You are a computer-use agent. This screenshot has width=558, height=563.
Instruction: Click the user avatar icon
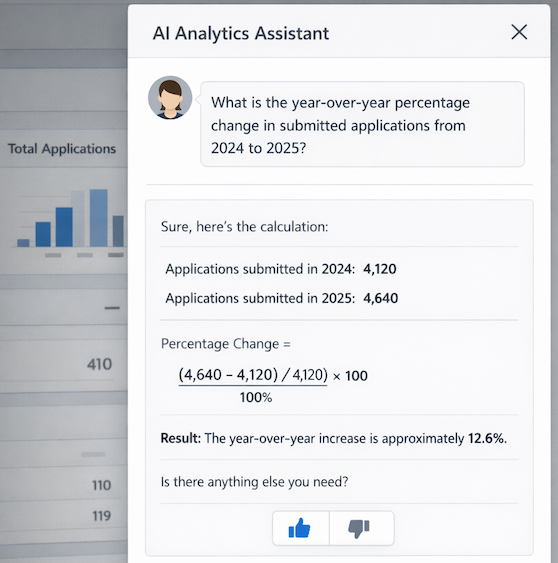click(170, 98)
